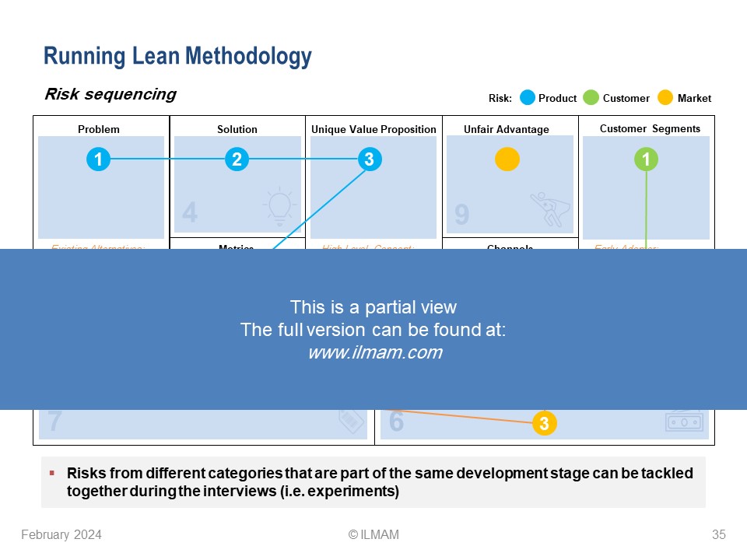Click the price tag icon beside number 7

[x=351, y=422]
